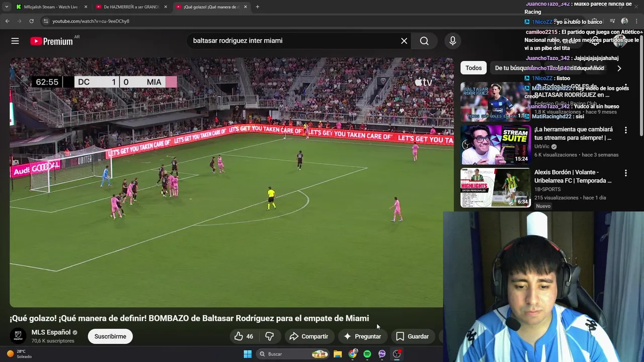Image resolution: width=644 pixels, height=362 pixels.
Task: Open options menu for Stream Suite video
Action: coord(626,130)
